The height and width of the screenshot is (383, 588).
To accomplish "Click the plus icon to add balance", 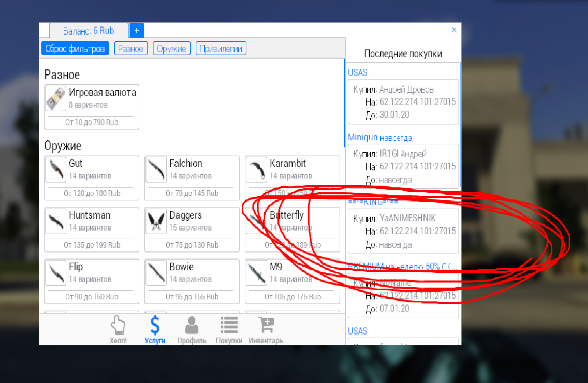I will 136,31.
